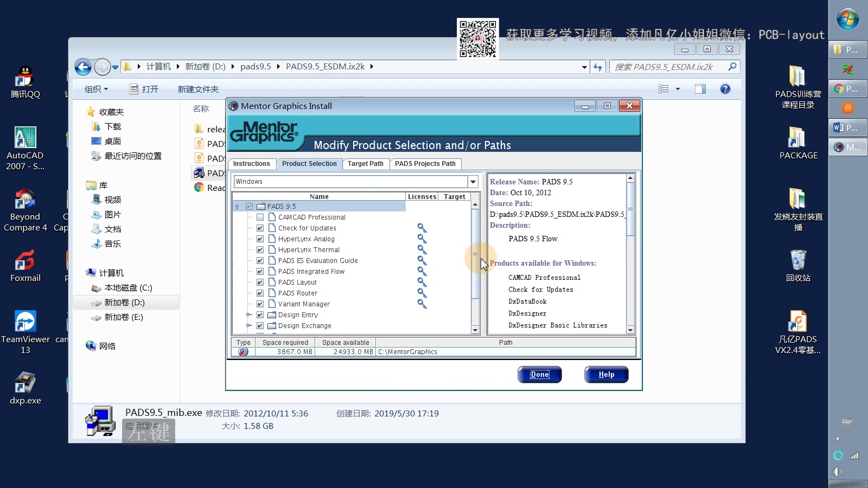Viewport: 868px width, 488px height.
Task: Click refresh icon beside address bar
Action: click(x=598, y=67)
